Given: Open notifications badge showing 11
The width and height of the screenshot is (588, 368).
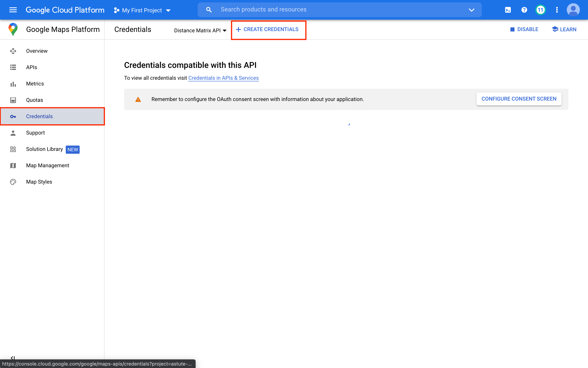Looking at the screenshot, I should tap(540, 10).
